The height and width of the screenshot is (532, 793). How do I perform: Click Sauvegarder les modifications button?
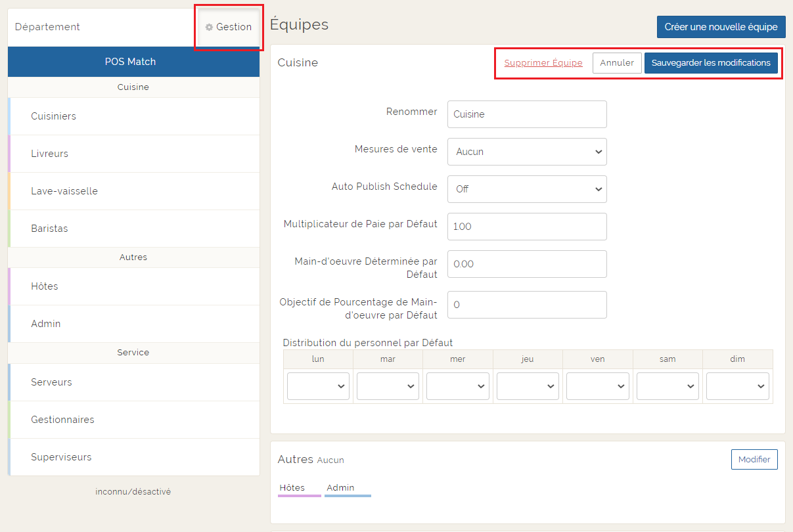click(x=711, y=63)
